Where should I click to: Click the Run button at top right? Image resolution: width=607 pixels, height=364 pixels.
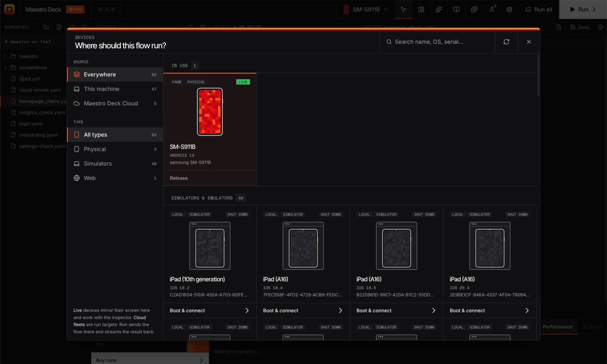tap(583, 9)
